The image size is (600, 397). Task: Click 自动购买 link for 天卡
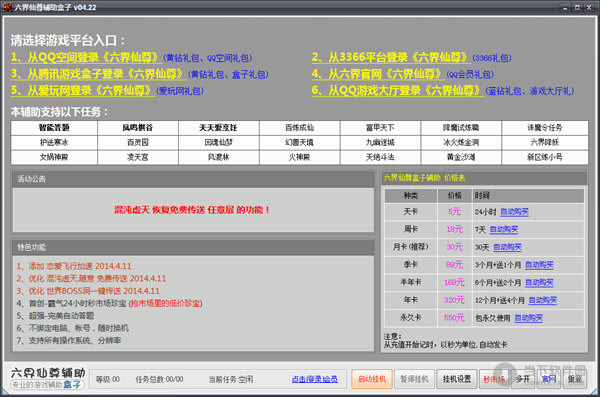click(x=514, y=212)
